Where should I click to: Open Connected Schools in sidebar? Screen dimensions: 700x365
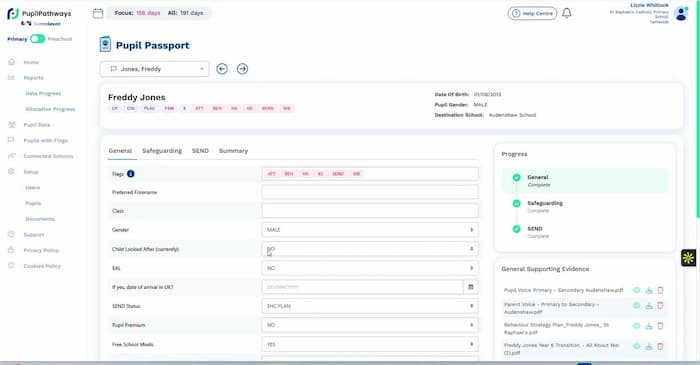coord(48,156)
